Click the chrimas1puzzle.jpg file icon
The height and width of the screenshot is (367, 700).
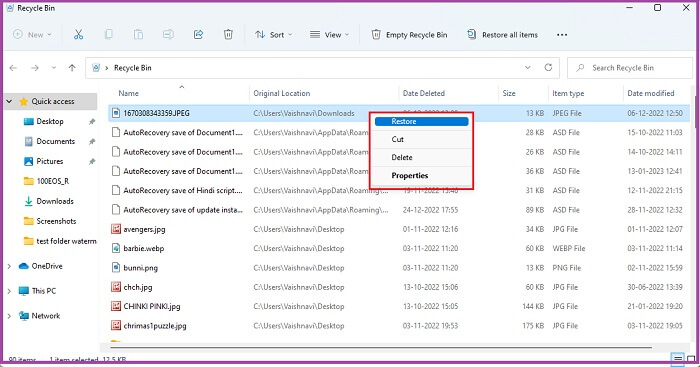pos(116,325)
